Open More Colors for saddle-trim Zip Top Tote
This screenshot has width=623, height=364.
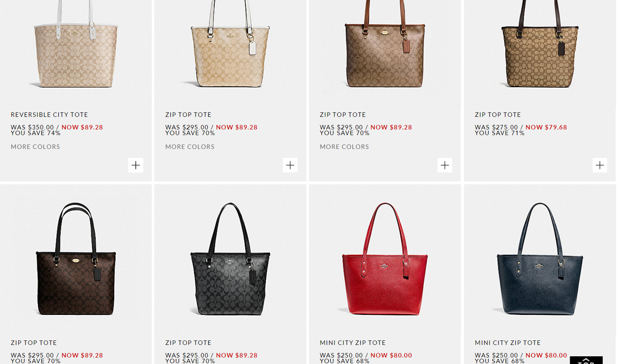point(345,147)
